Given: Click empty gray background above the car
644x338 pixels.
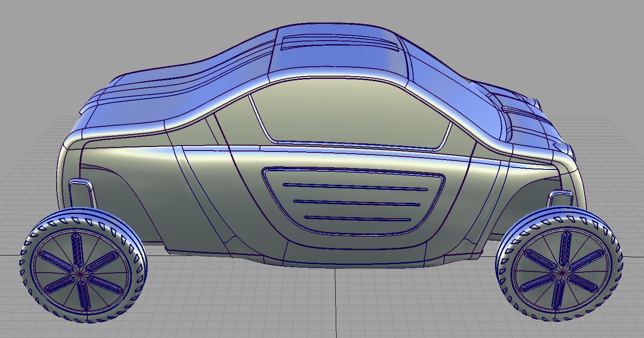Looking at the screenshot, I should 135,27.
